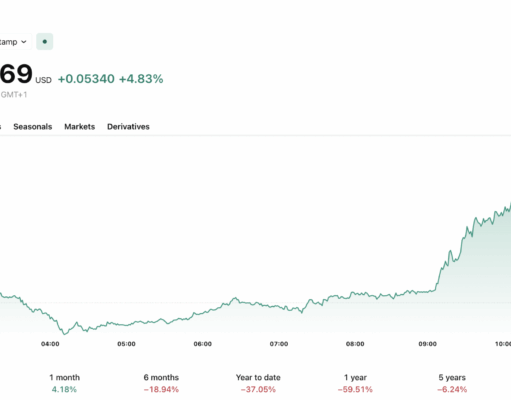Select the 5 years performance range
Viewport: 511px width, 400px height.
click(x=452, y=383)
